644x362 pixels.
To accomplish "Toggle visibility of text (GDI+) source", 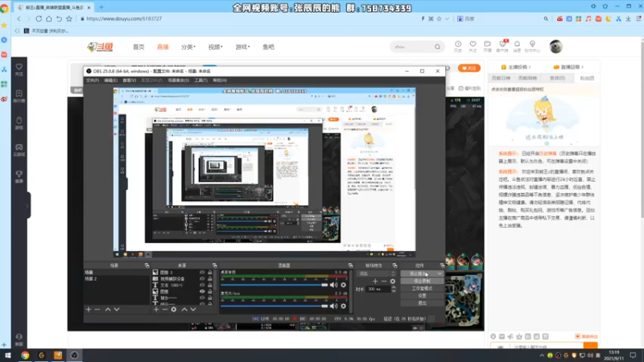I will [202, 285].
